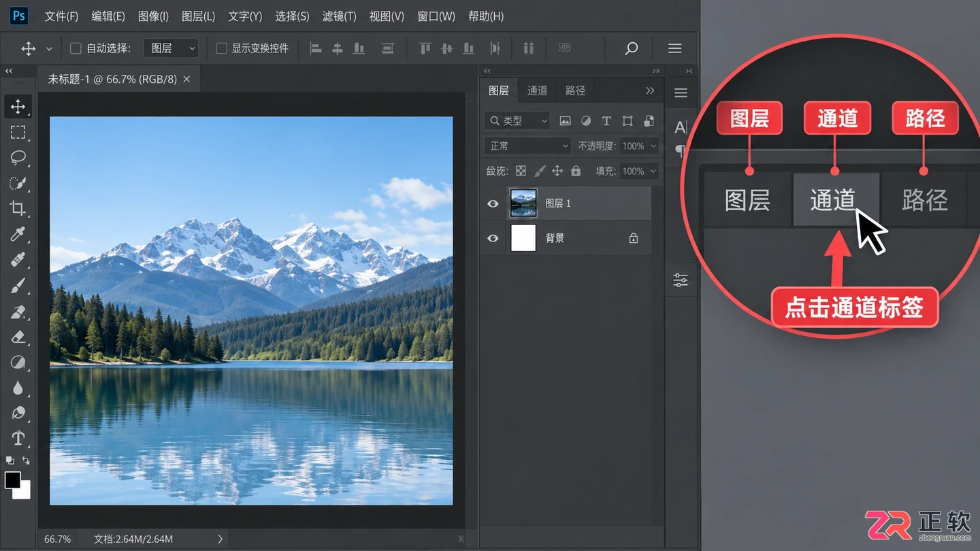The image size is (980, 551).
Task: Open the 滤镜(T) menu
Action: pyautogui.click(x=339, y=16)
